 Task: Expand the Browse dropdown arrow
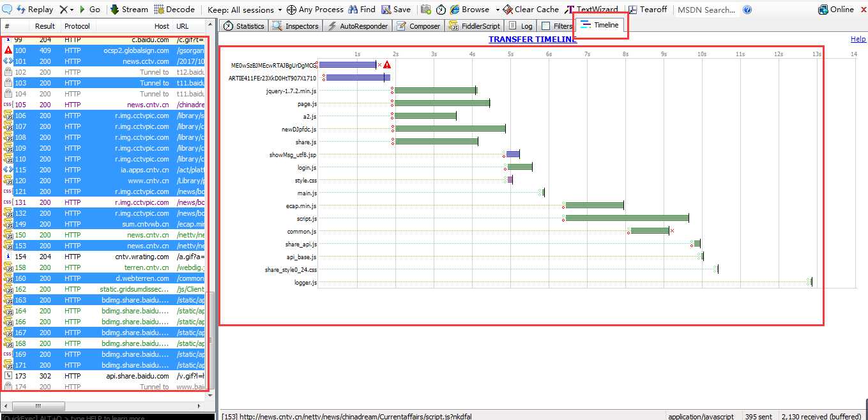(497, 10)
